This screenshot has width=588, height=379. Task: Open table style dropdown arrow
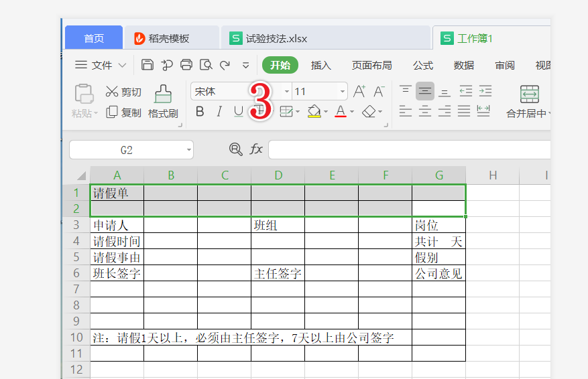coord(298,112)
